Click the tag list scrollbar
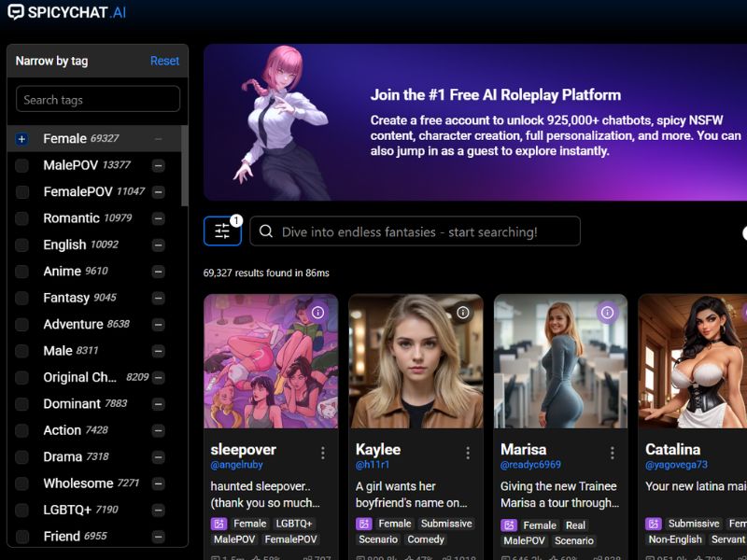Image resolution: width=747 pixels, height=560 pixels. (x=185, y=166)
